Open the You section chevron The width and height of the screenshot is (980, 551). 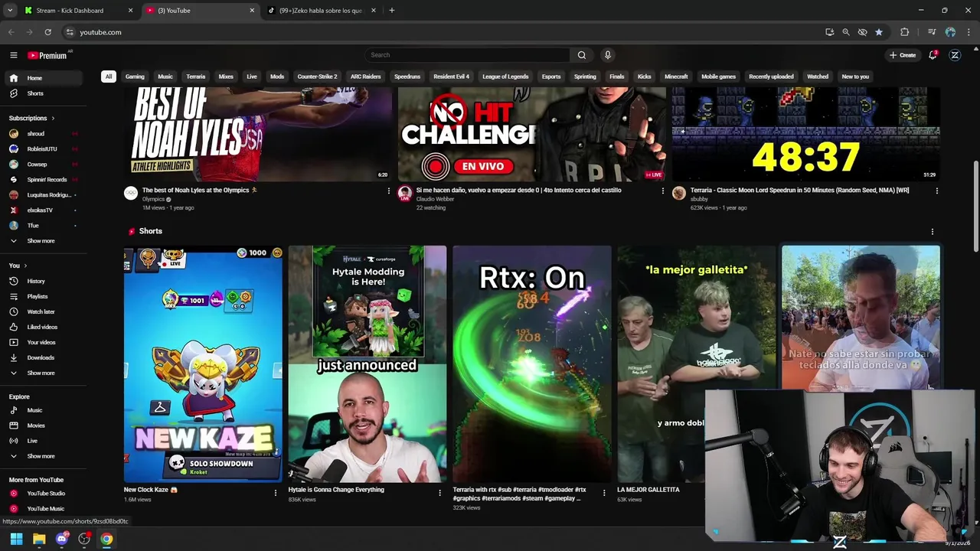click(25, 266)
